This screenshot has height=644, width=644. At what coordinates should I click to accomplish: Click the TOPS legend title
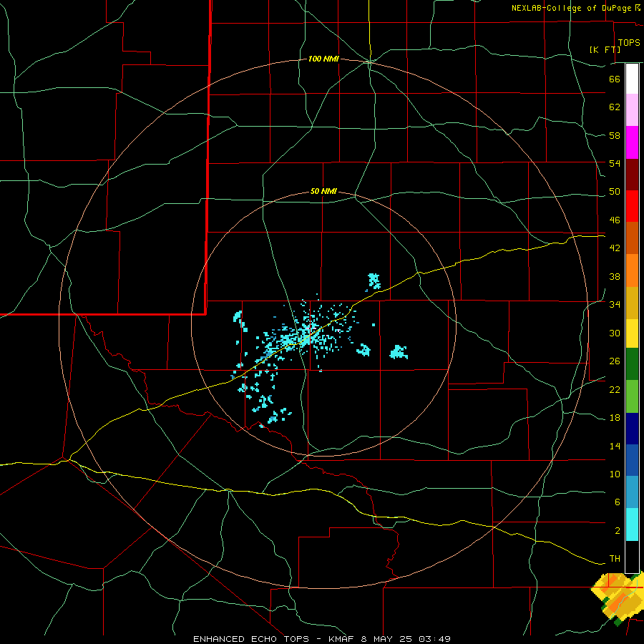click(629, 42)
